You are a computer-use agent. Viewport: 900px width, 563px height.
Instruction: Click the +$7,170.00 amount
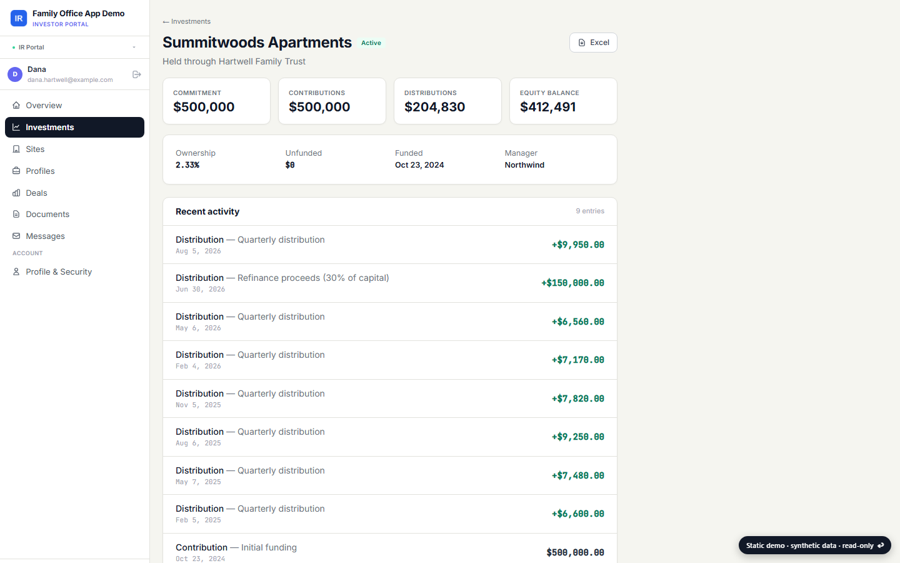point(578,360)
